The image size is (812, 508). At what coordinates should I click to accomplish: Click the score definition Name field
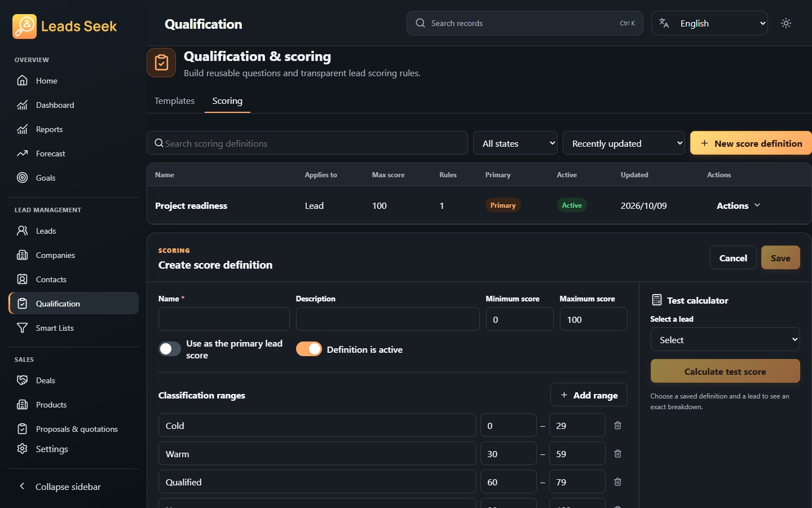point(224,319)
